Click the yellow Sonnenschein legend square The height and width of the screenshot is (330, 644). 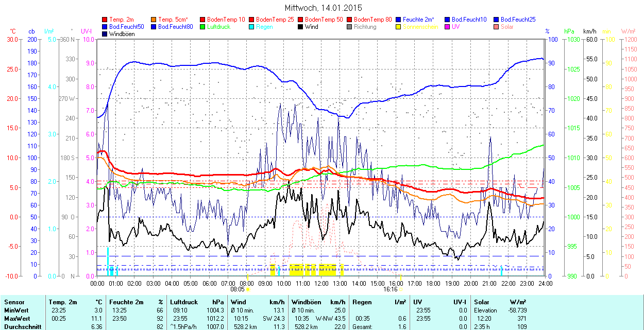click(x=399, y=27)
